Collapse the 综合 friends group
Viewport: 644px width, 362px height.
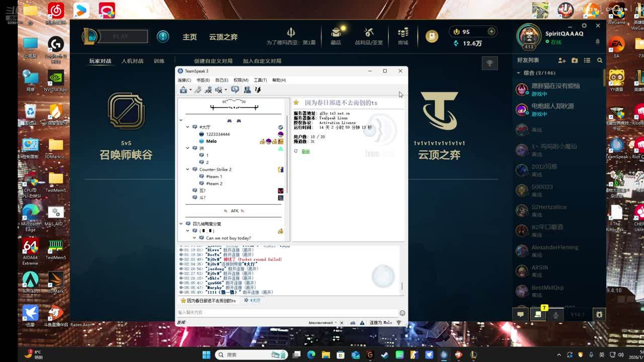coord(519,73)
